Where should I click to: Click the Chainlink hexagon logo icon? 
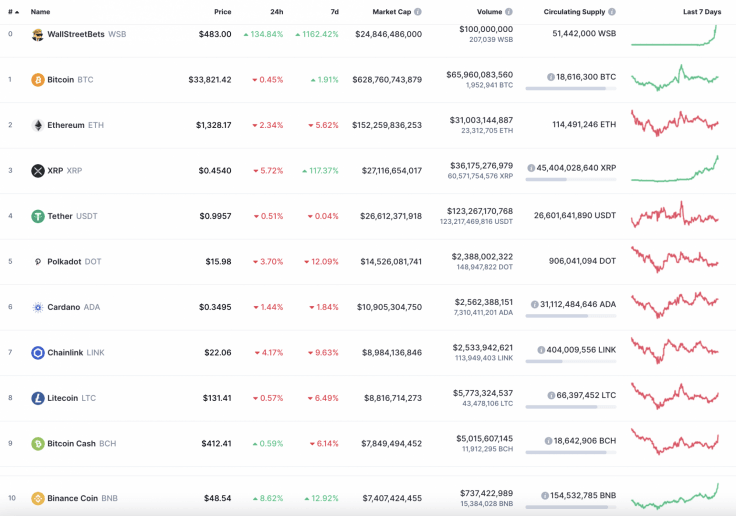[38, 352]
